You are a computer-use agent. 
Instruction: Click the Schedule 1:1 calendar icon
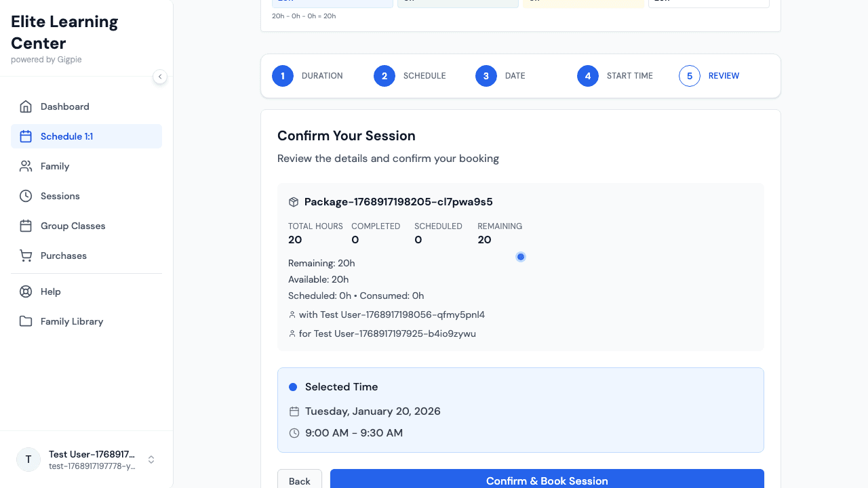pos(26,136)
